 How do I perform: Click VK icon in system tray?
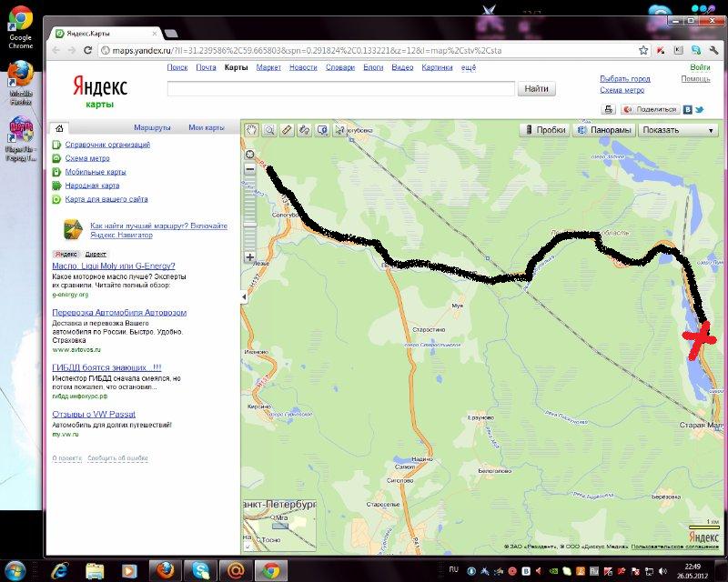(526, 571)
